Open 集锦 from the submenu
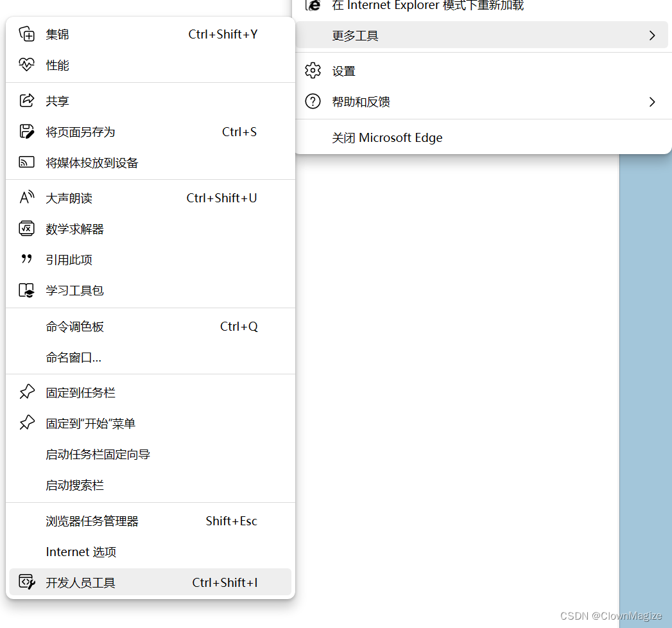This screenshot has height=628, width=672. pos(150,34)
